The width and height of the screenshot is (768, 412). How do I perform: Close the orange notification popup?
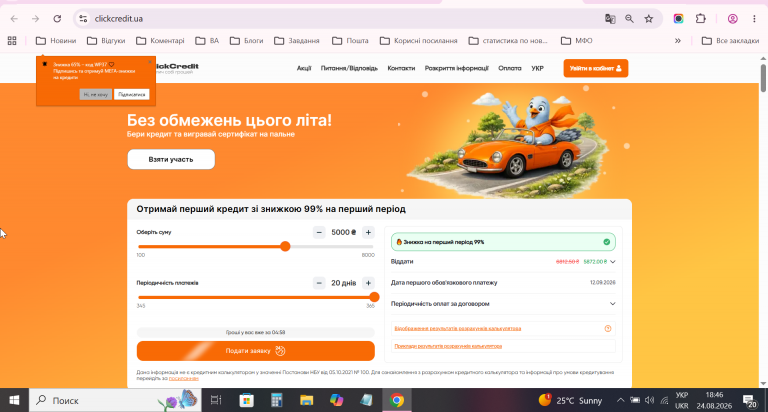[150, 62]
